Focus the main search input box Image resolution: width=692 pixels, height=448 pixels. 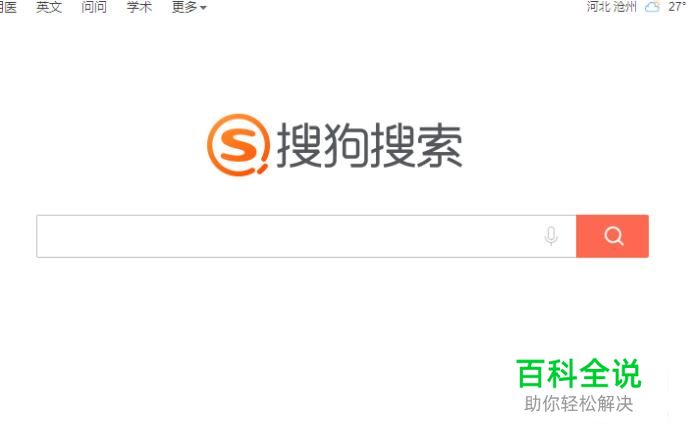[x=306, y=236]
